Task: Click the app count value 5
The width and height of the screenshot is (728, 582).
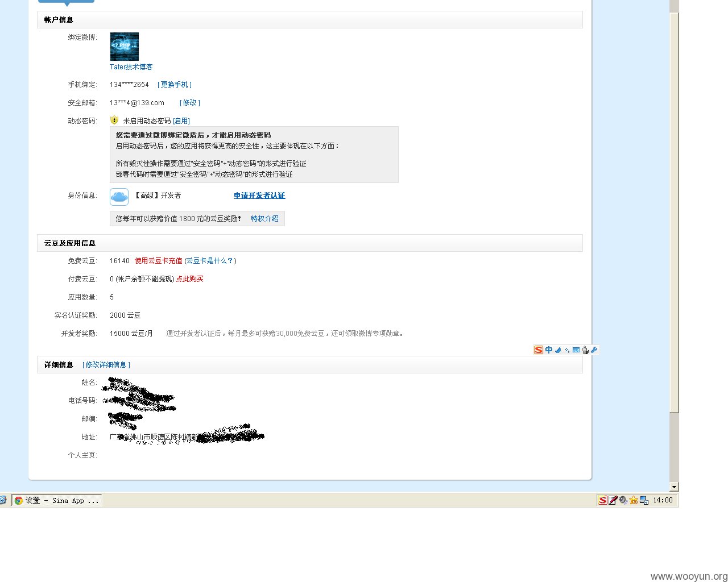Action: [x=111, y=297]
